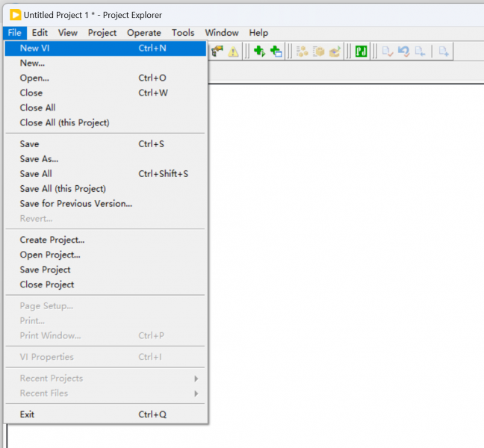Click the document with blue plus icon
Image resolution: width=484 pixels, height=448 pixels.
coord(444,52)
